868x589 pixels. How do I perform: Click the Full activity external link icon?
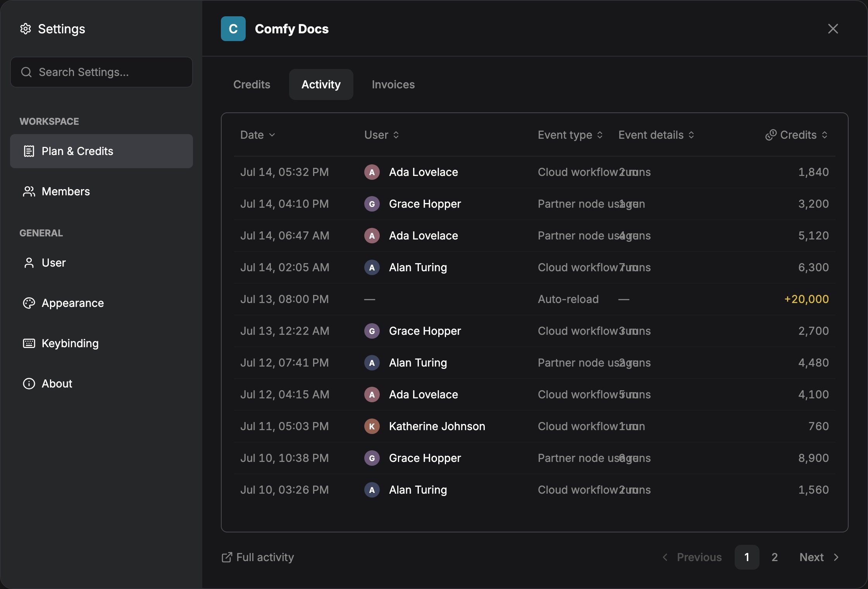point(227,557)
